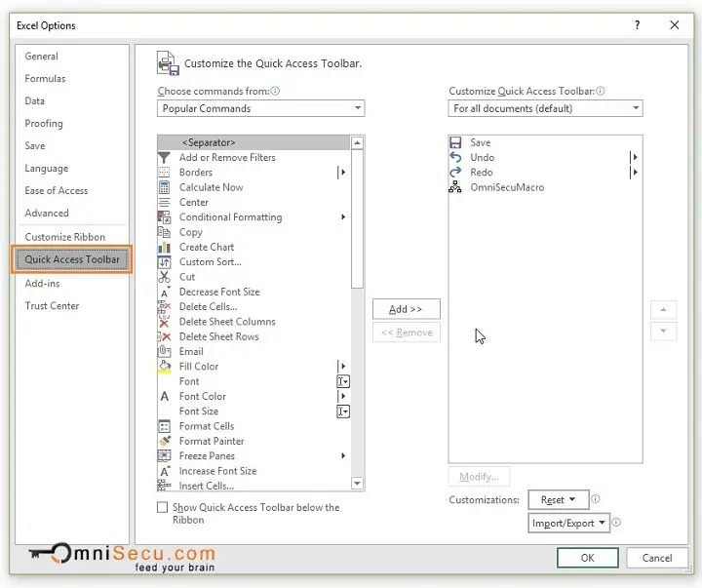Click the info icon next to Import/Export

click(616, 522)
